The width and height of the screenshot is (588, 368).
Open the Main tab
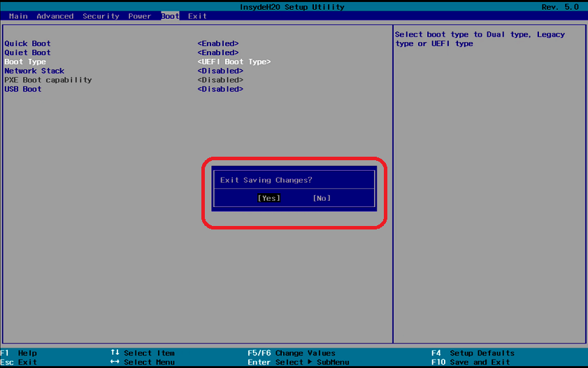pos(19,16)
